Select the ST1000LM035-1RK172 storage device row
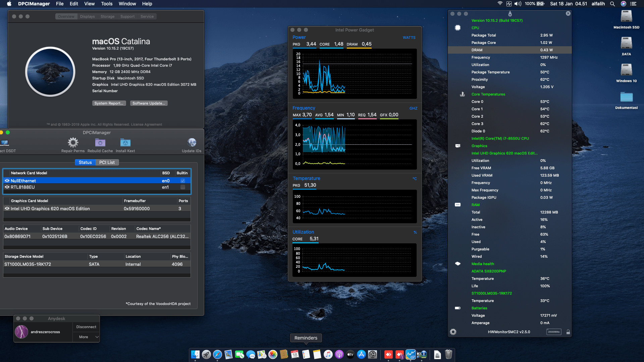 [x=97, y=264]
